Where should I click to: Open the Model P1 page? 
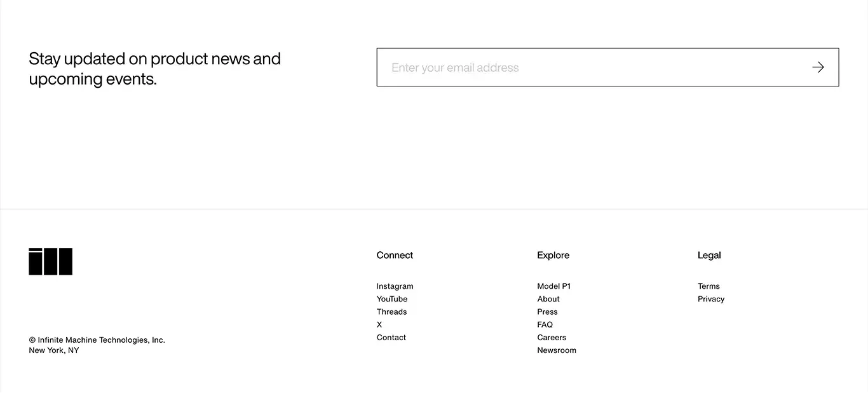[x=554, y=286]
